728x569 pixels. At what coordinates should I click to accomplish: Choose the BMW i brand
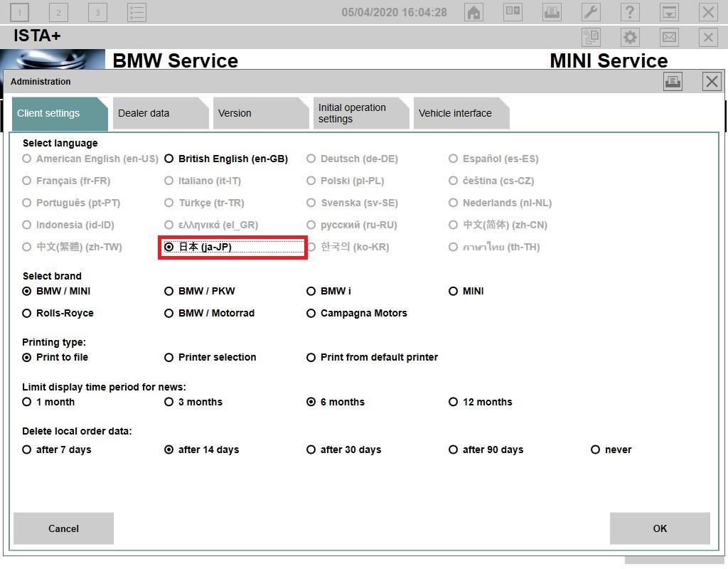[328, 291]
